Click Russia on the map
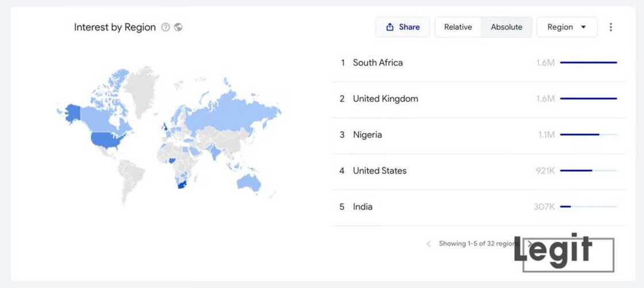 point(230,112)
